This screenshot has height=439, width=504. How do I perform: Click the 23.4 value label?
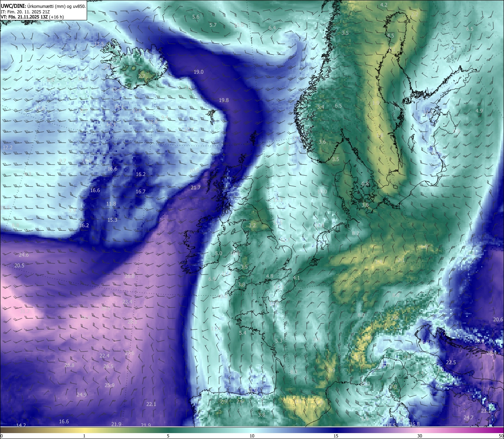[x=127, y=302]
